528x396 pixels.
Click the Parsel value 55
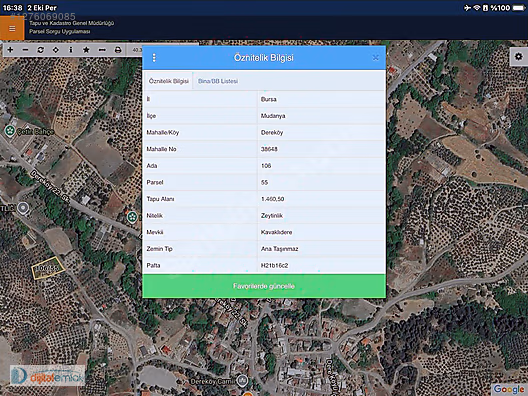264,183
